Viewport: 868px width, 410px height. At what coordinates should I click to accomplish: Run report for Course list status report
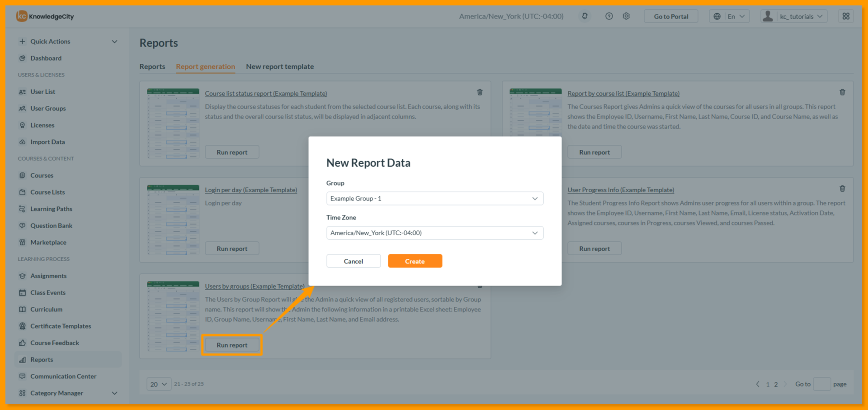(232, 152)
